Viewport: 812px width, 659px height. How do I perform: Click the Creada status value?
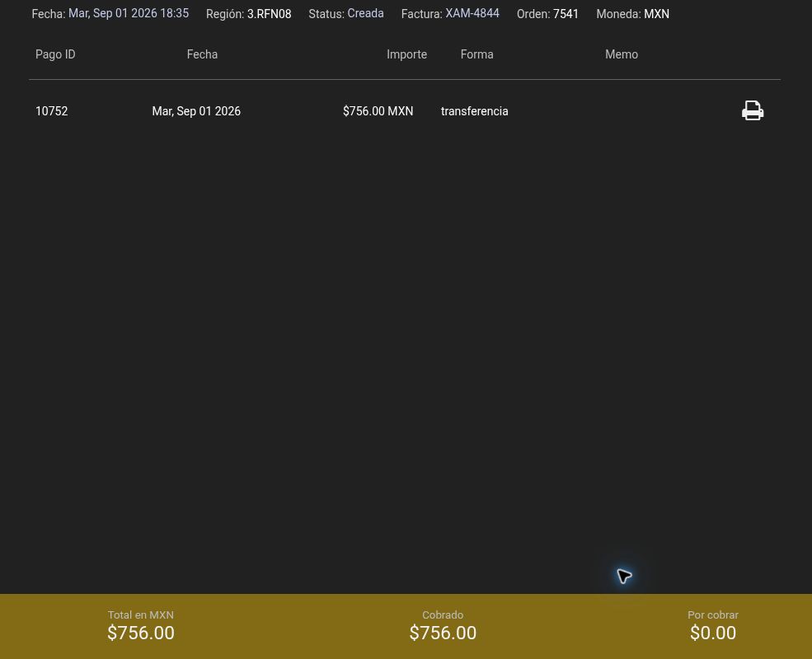tap(366, 13)
